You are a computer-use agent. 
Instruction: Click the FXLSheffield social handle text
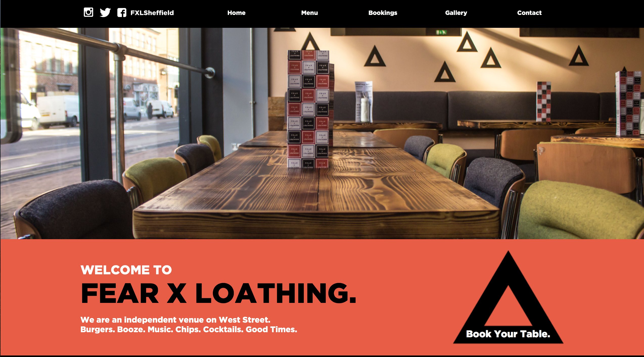coord(152,13)
